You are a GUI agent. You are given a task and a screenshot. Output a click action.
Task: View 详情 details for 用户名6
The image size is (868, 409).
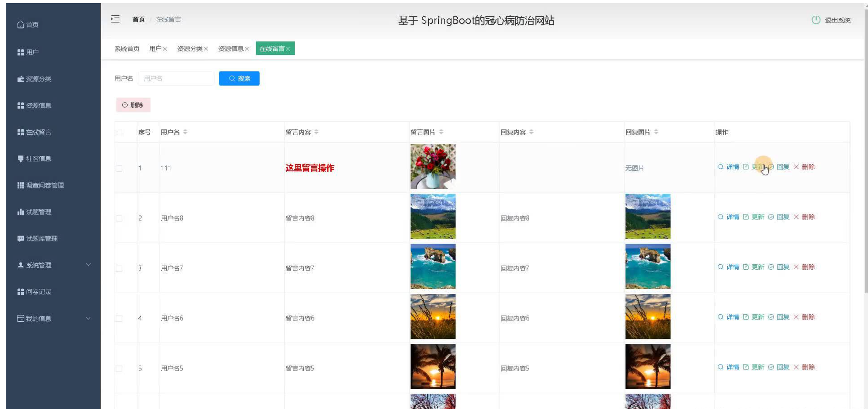728,317
